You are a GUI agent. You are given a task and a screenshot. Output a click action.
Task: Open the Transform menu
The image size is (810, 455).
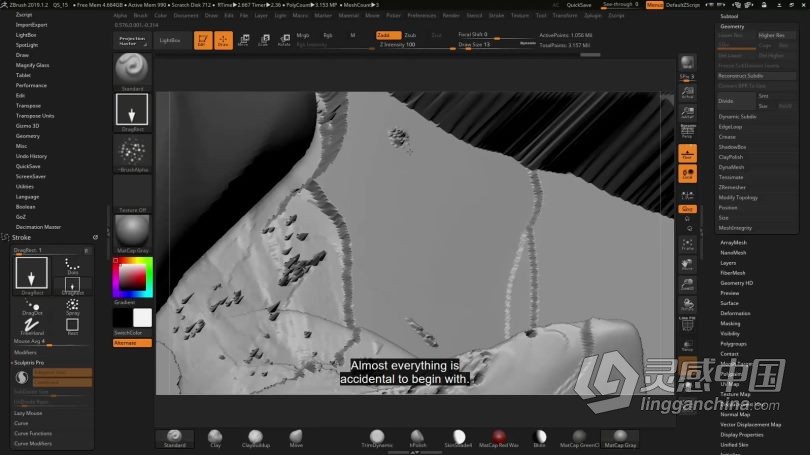tap(565, 15)
